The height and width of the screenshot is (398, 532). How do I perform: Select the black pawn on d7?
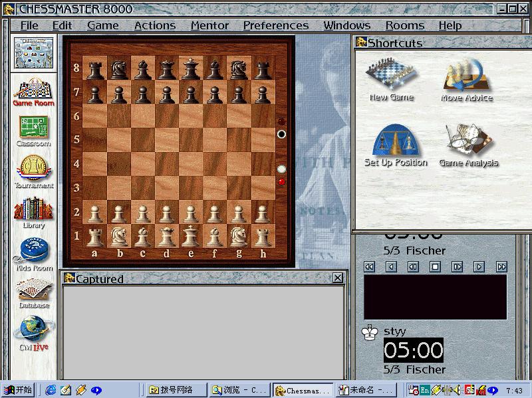click(167, 94)
